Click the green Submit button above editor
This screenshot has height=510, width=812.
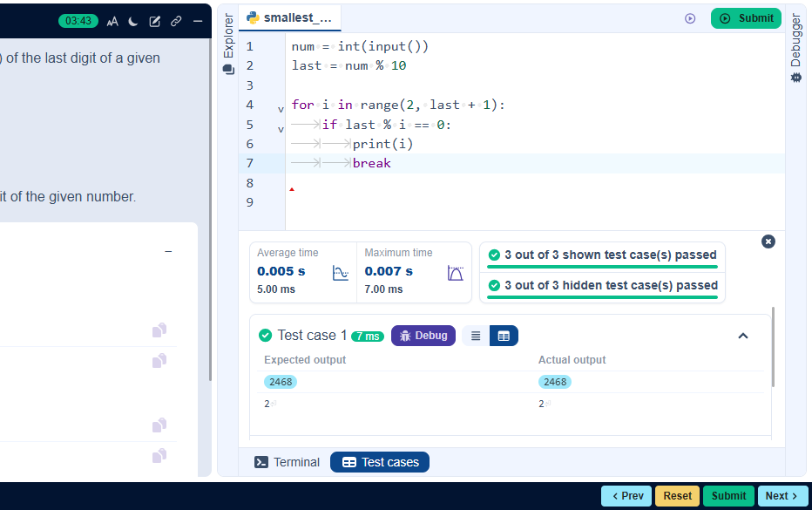(746, 18)
